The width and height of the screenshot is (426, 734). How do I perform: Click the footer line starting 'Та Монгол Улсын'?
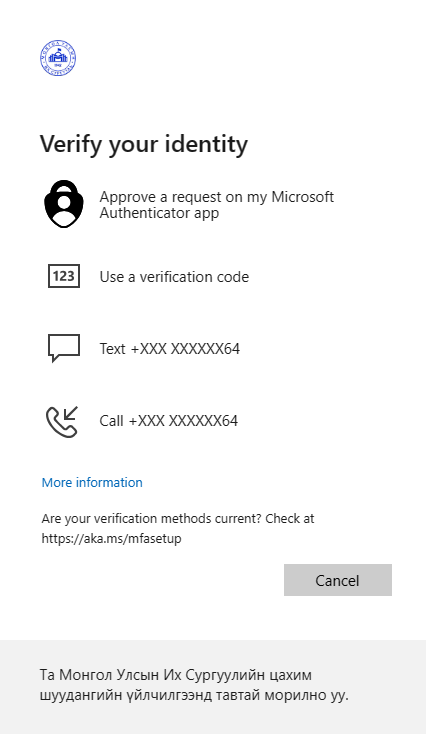[x=176, y=675]
